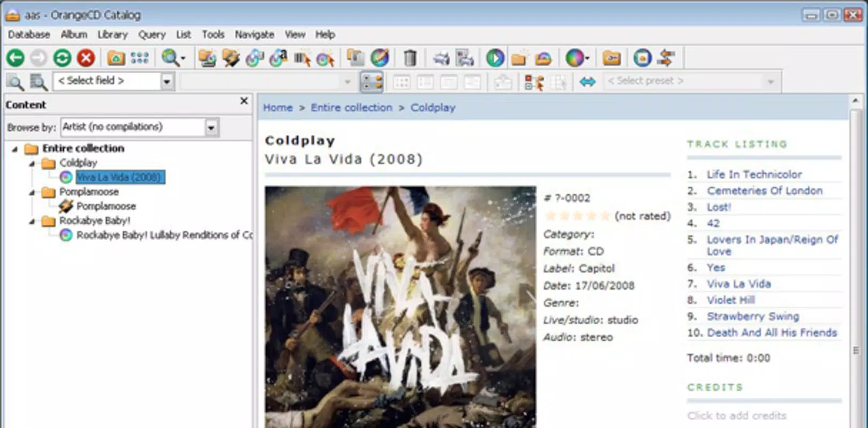
Task: Click the barcode with cursor icon
Action: (x=302, y=58)
